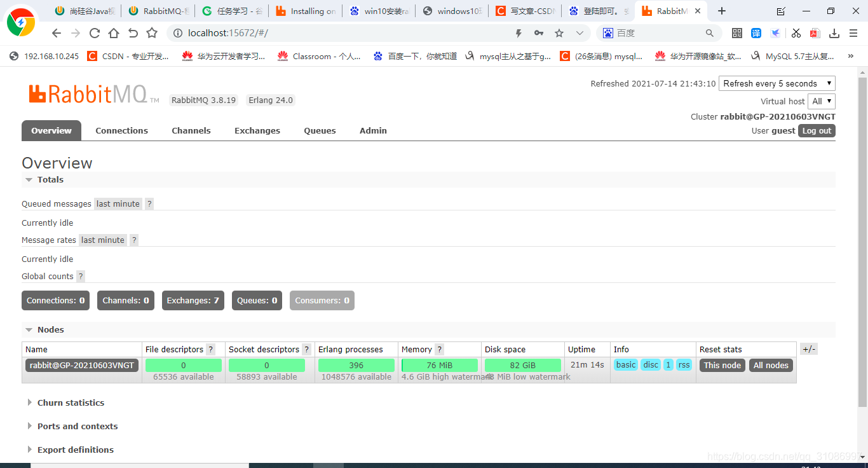Open the PDF extension icon
This screenshot has width=868, height=468.
[815, 33]
